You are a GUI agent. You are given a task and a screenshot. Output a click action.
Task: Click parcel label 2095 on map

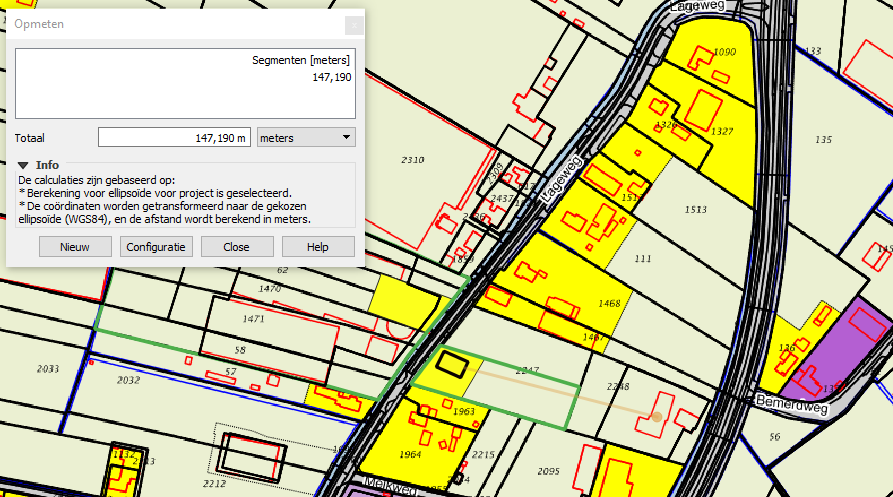tap(548, 471)
